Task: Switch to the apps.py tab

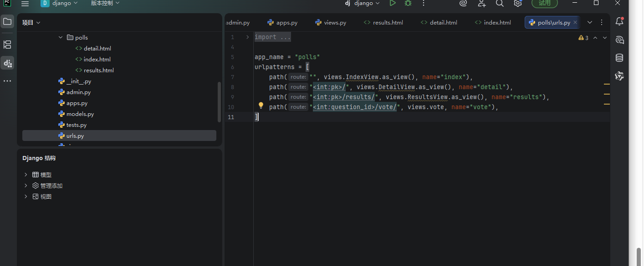Action: click(x=282, y=22)
